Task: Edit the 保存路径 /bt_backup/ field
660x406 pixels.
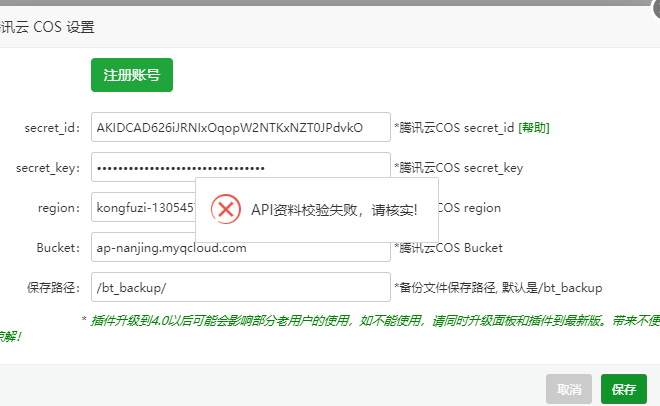Action: [x=241, y=287]
